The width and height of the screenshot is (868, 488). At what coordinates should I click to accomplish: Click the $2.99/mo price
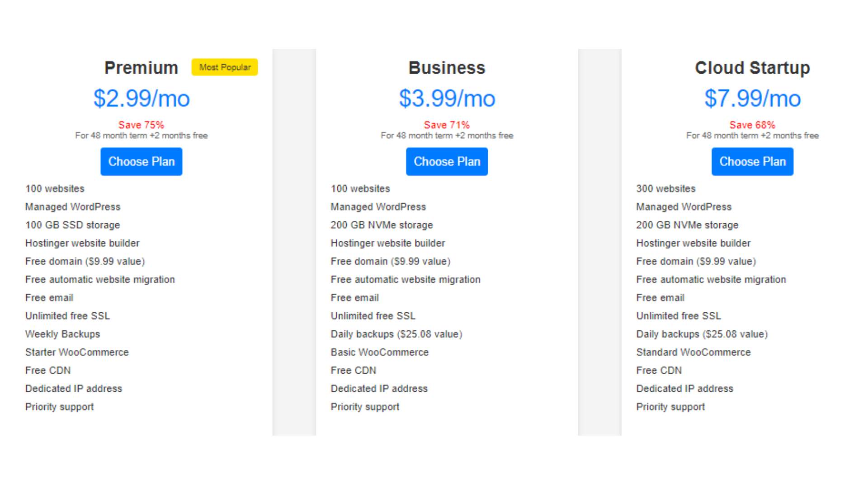pyautogui.click(x=141, y=99)
